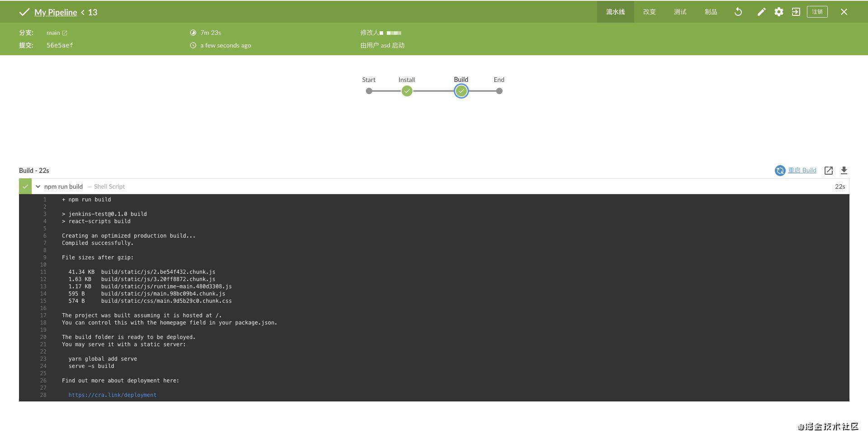This screenshot has width=868, height=439.
Task: Download the build log via download icon
Action: click(844, 171)
